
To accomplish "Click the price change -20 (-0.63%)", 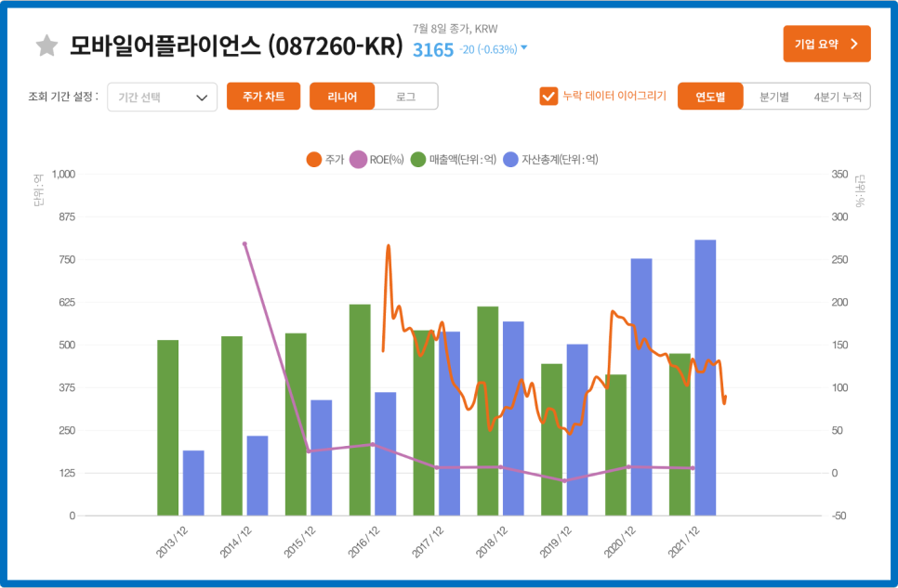I will (x=488, y=50).
